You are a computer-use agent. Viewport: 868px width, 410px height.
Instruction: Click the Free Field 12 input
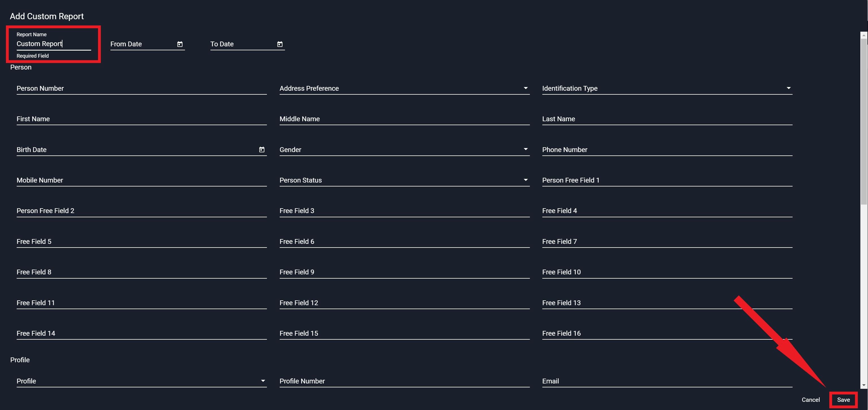[x=405, y=303]
